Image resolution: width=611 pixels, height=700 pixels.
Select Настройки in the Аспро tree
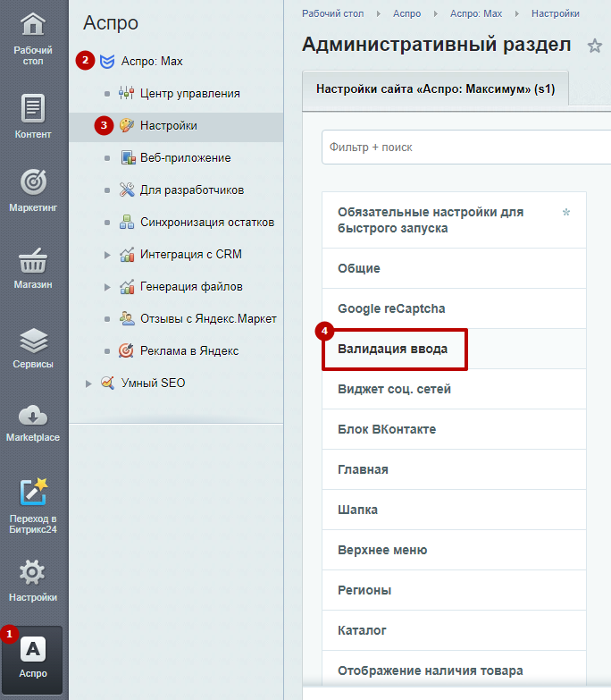(x=169, y=125)
